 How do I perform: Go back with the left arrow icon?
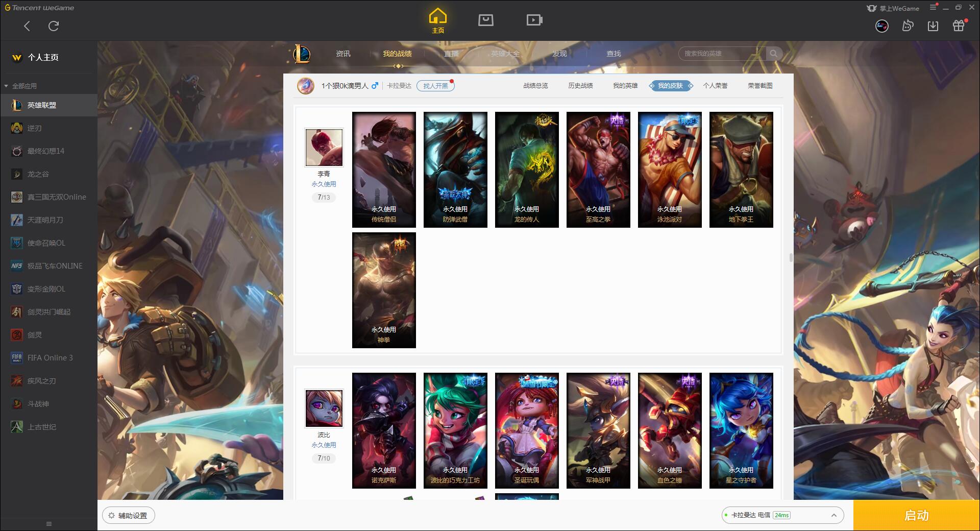[x=27, y=26]
